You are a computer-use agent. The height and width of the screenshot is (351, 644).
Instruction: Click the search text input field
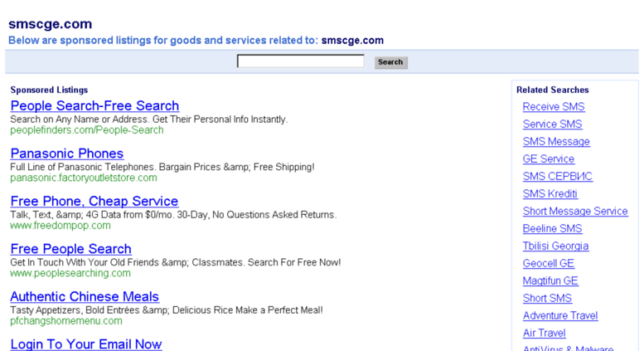[x=301, y=61]
